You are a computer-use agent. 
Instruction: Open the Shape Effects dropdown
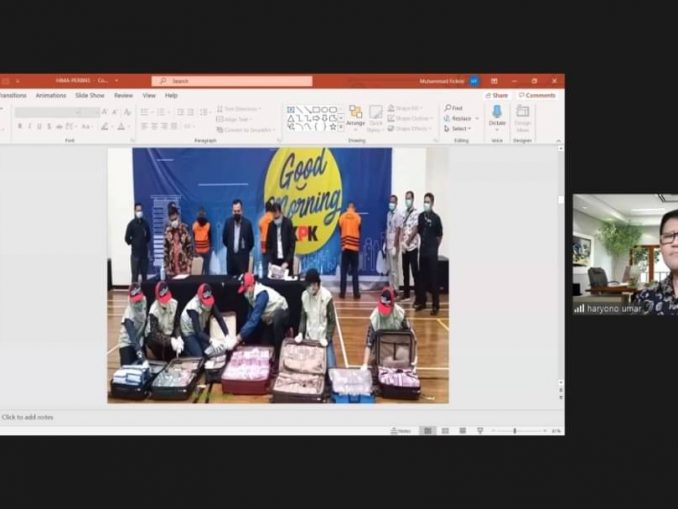coord(409,128)
